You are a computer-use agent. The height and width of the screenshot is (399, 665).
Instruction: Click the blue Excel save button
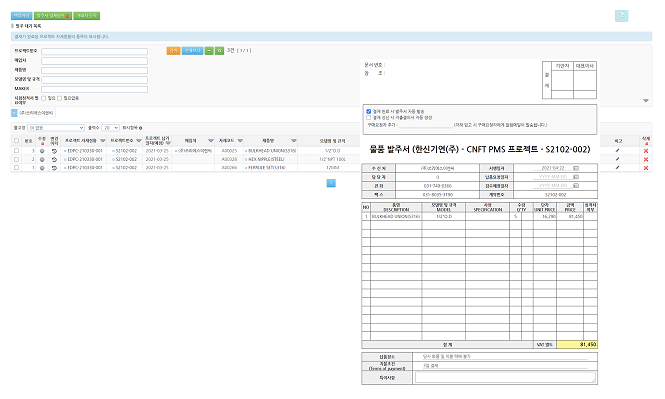21,16
